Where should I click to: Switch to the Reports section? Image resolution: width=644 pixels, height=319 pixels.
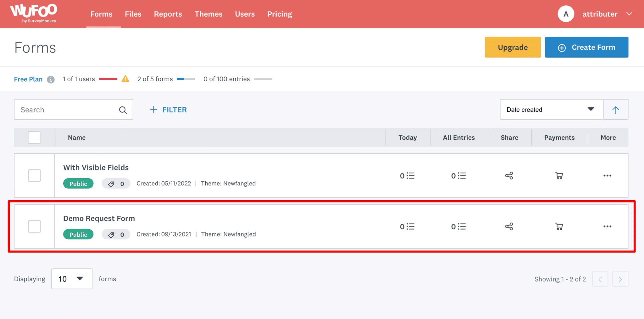coord(168,14)
